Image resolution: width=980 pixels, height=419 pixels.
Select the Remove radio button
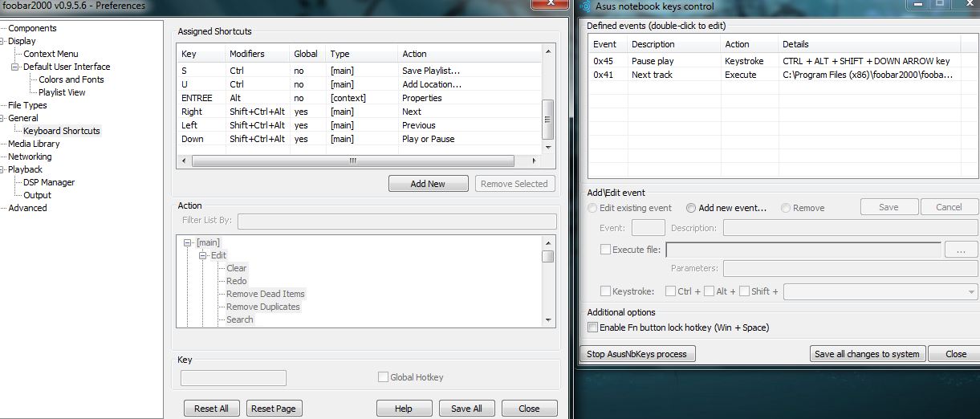point(785,208)
